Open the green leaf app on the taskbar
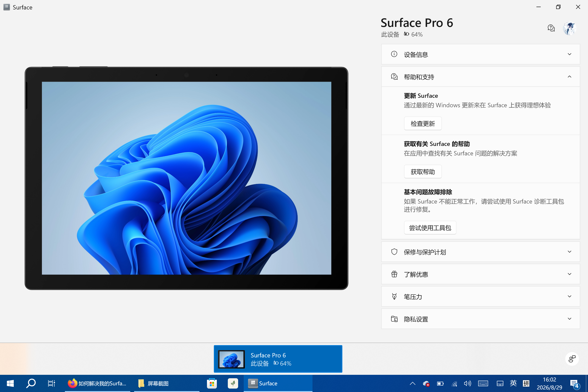The width and height of the screenshot is (588, 392). 233,383
